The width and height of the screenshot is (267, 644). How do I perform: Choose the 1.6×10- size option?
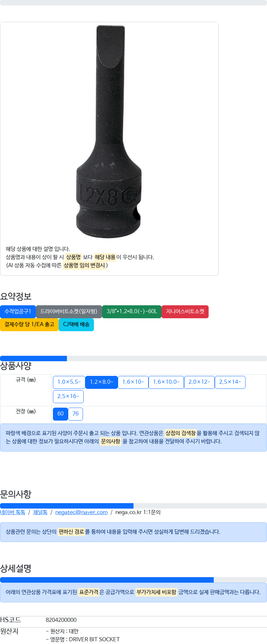[x=133, y=382]
